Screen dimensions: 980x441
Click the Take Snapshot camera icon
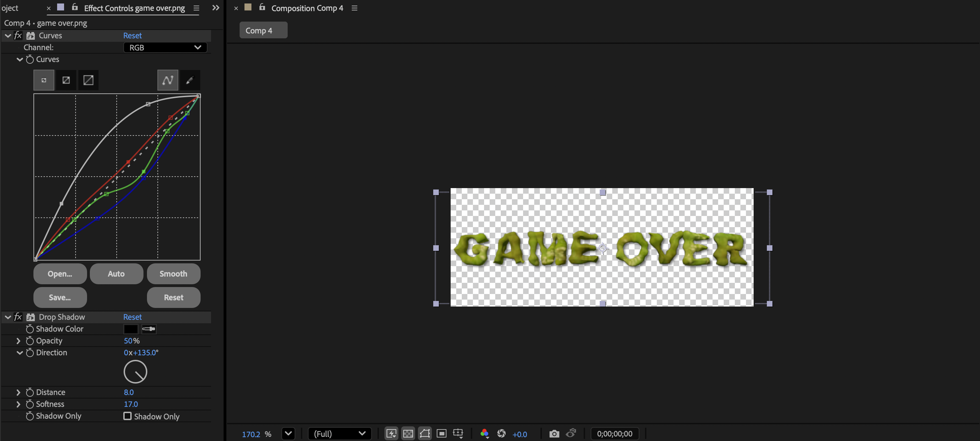coord(554,434)
